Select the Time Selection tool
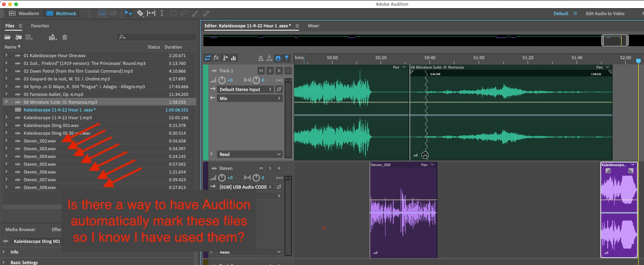 (162, 13)
